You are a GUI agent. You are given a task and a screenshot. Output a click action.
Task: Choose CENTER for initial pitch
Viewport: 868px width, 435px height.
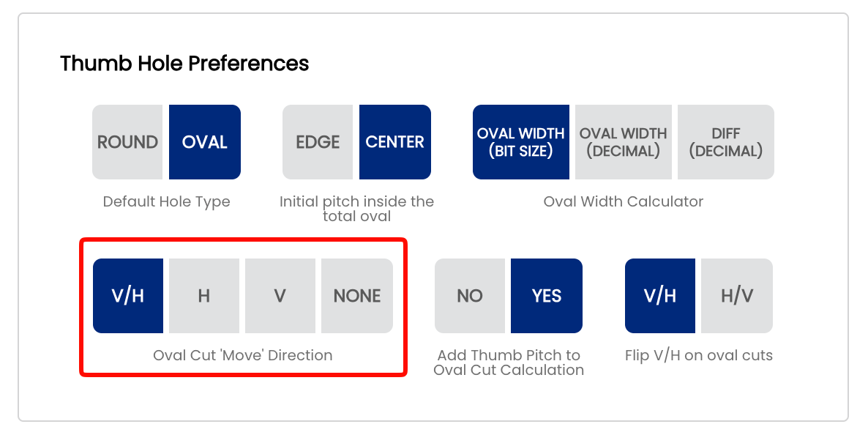coord(395,142)
